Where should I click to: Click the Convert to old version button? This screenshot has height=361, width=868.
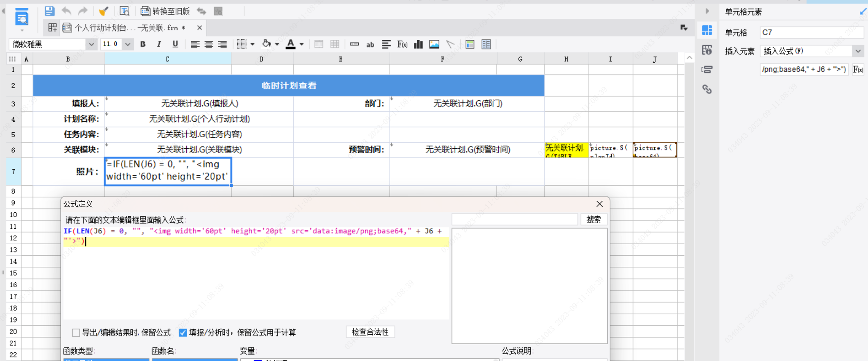tap(165, 11)
